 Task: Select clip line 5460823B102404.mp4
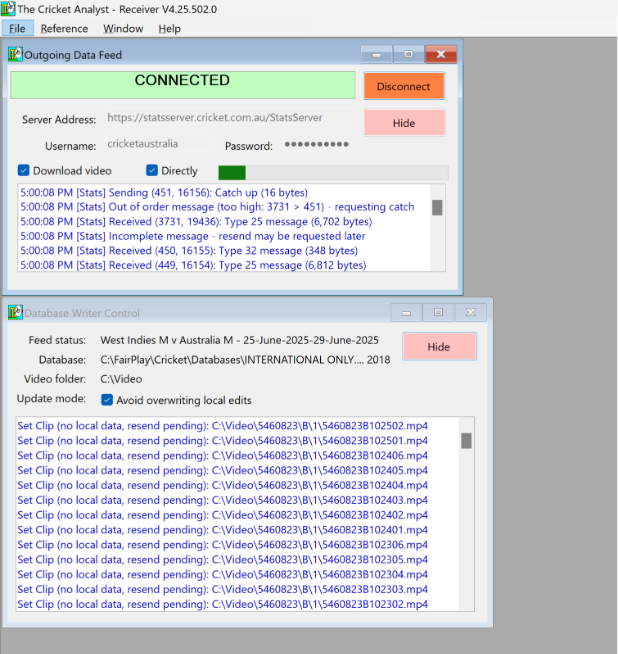click(222, 485)
